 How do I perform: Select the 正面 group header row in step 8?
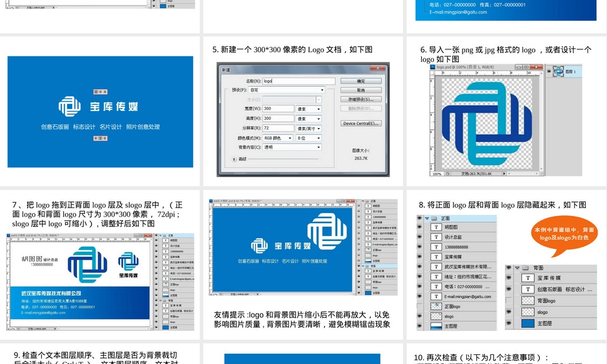[459, 218]
